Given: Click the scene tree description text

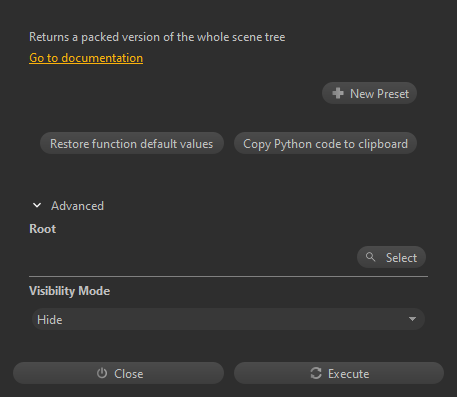Looking at the screenshot, I should [157, 37].
